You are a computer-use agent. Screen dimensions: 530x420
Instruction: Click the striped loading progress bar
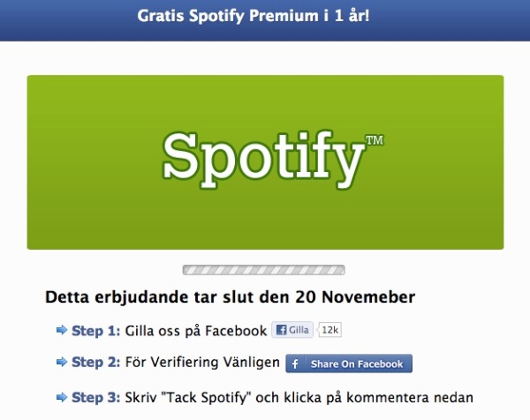click(x=263, y=270)
